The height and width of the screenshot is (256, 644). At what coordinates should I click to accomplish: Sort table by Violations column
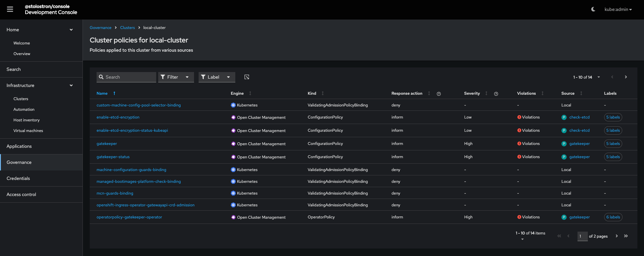point(543,93)
